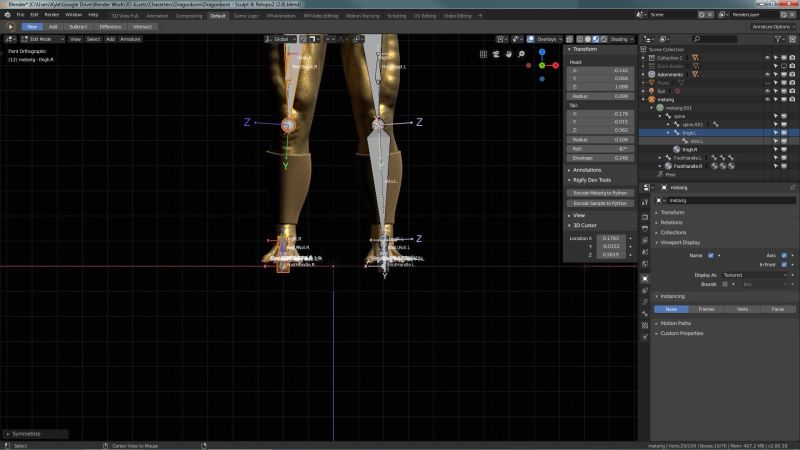Click the blue Z axis gizmo
Image resolution: width=800 pixels, height=450 pixels.
click(542, 52)
